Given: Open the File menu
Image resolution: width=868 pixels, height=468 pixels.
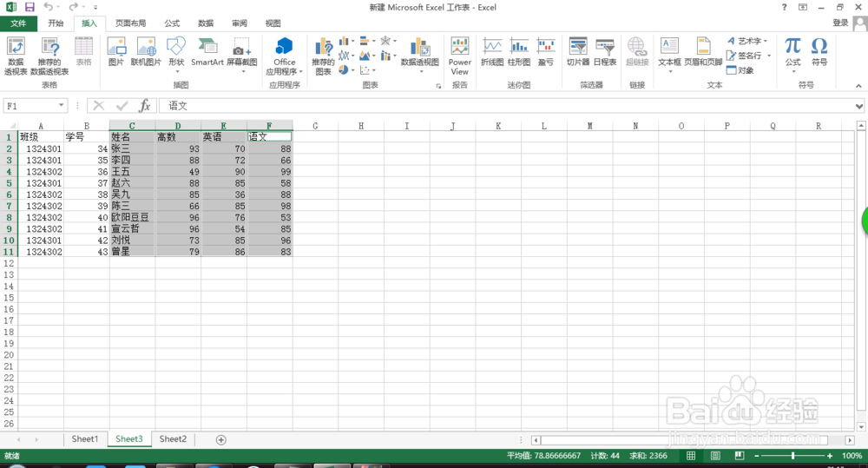Looking at the screenshot, I should click(x=18, y=23).
